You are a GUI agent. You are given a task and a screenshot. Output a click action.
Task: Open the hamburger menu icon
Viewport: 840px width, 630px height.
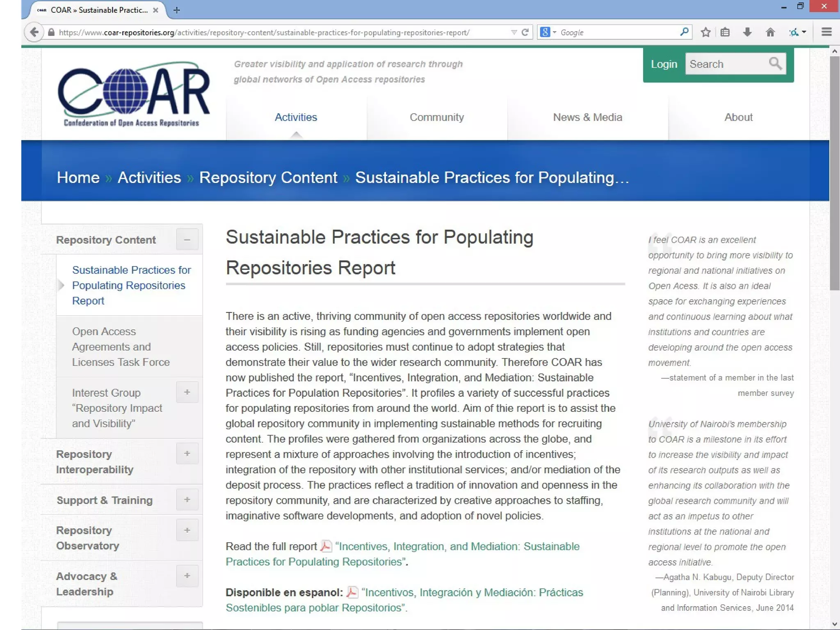coord(826,32)
